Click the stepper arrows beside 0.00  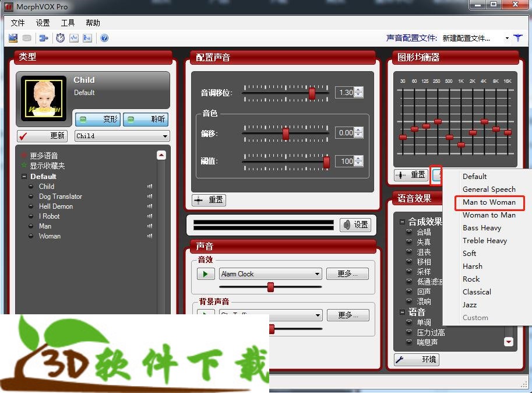(x=358, y=133)
